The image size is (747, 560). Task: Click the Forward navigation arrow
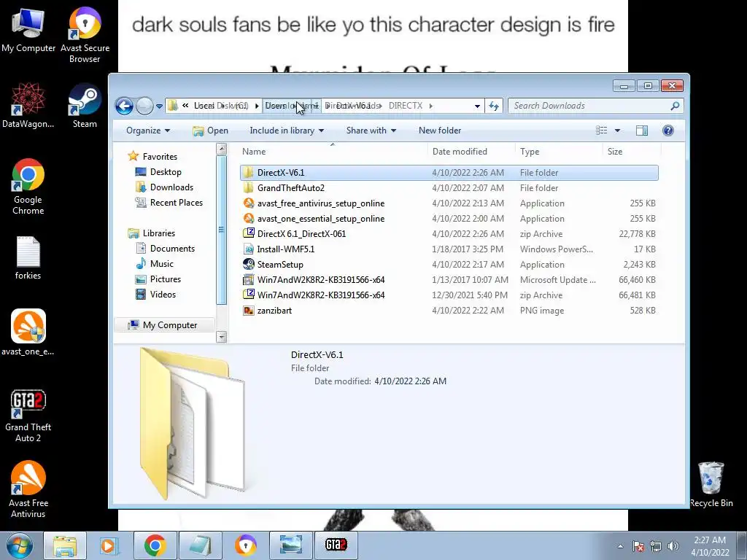144,106
